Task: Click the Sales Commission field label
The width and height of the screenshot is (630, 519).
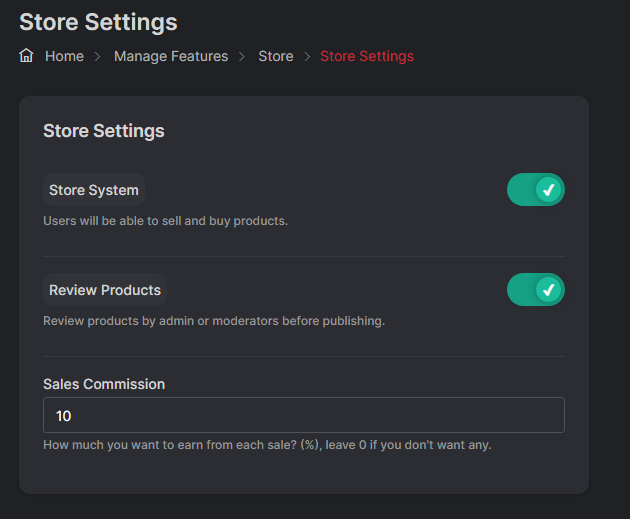Action: pyautogui.click(x=104, y=384)
